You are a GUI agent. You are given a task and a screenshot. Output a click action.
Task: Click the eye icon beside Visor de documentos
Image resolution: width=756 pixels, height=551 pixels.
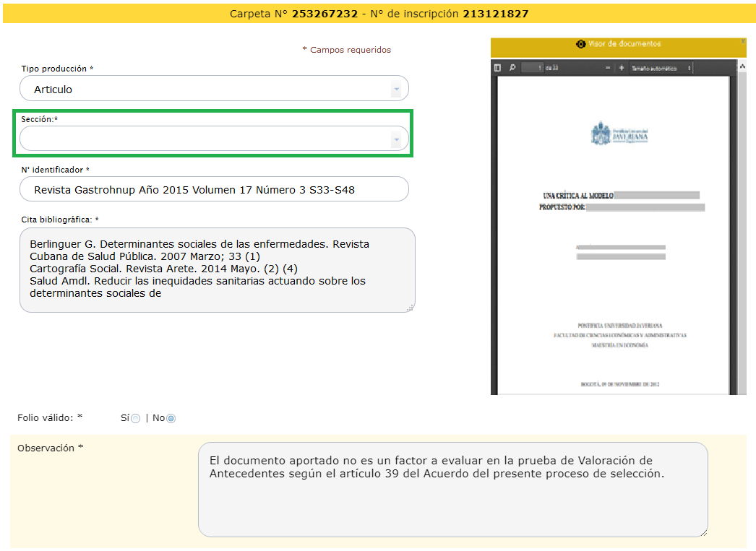coord(580,44)
